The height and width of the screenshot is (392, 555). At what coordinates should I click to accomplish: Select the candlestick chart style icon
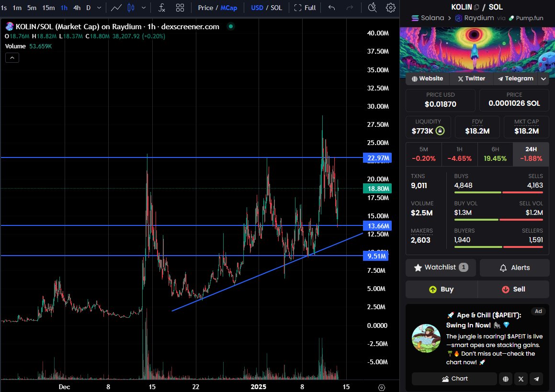130,8
